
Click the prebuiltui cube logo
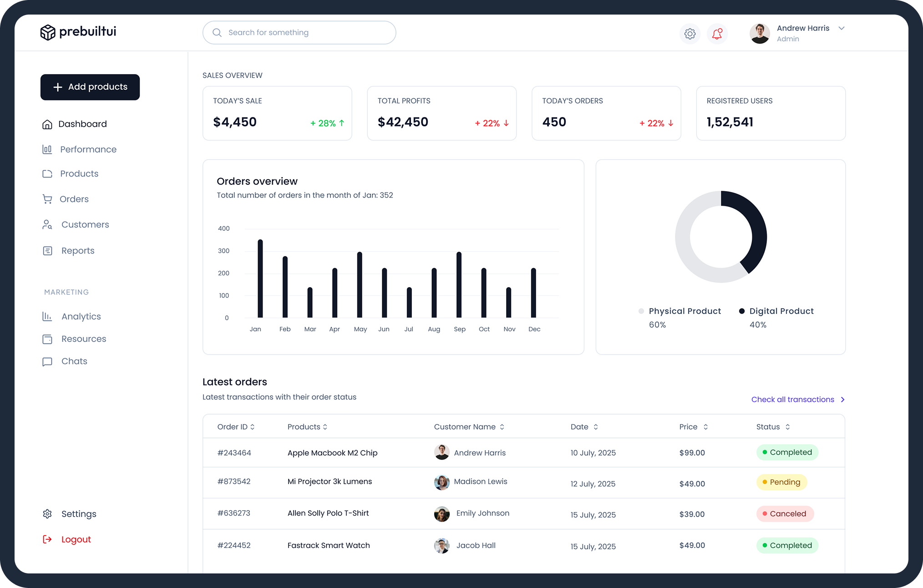[x=48, y=32]
